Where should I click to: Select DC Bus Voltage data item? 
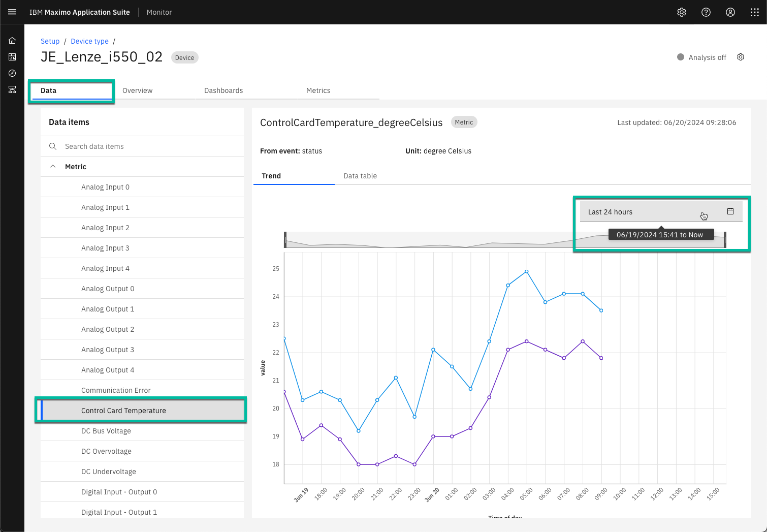[142, 431]
